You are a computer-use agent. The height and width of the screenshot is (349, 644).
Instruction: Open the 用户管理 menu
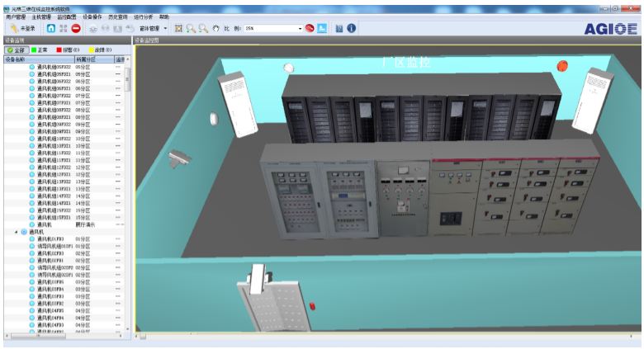pos(16,17)
